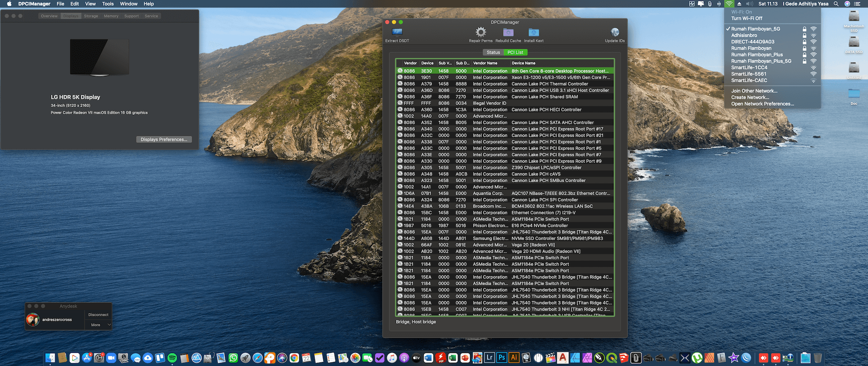
Task: Select the AQC107 NBase-T Ethernet Controller row
Action: [x=505, y=193]
